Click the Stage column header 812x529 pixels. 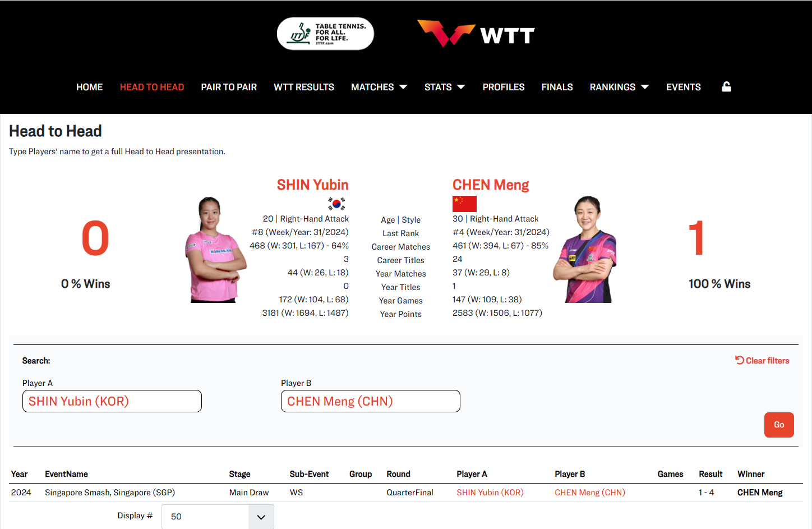239,474
